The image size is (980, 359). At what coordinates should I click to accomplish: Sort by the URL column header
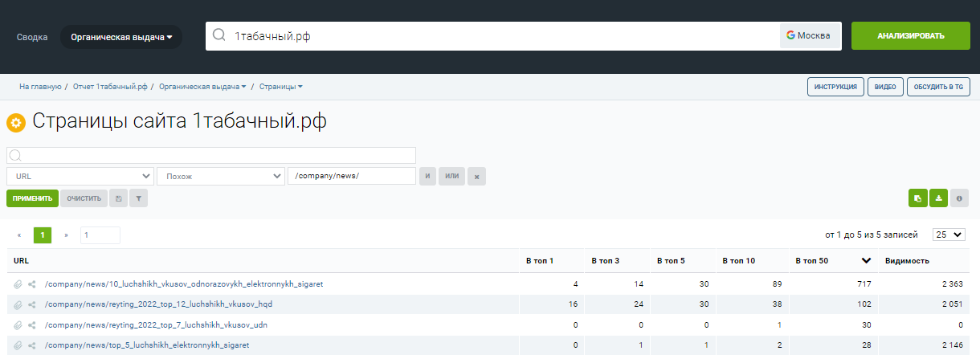pyautogui.click(x=22, y=261)
